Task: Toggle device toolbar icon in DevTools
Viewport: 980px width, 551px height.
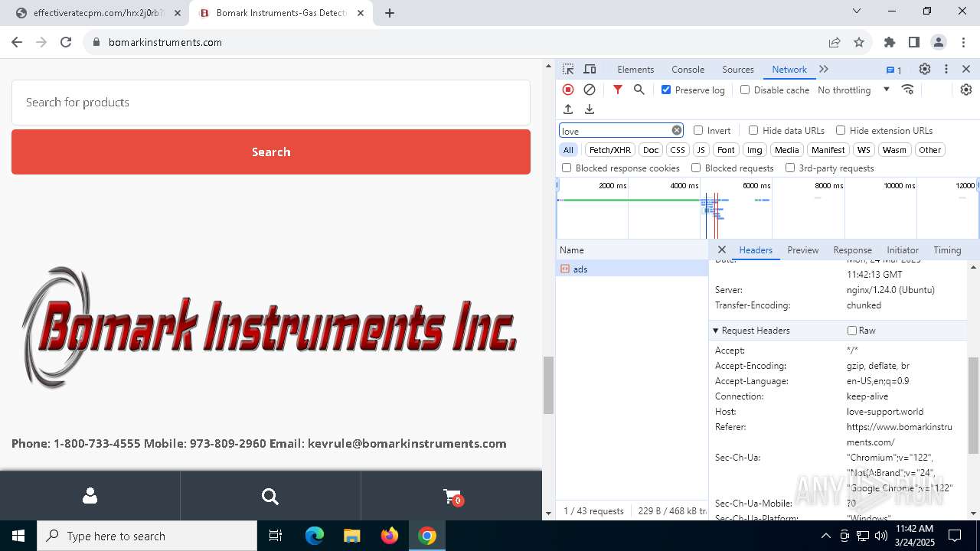Action: [x=590, y=69]
